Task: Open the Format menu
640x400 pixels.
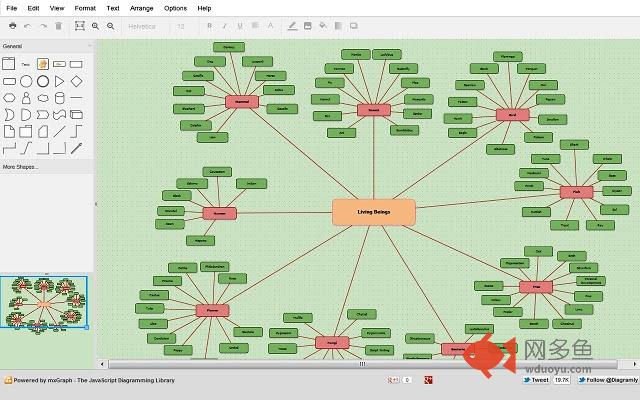Action: [x=85, y=8]
